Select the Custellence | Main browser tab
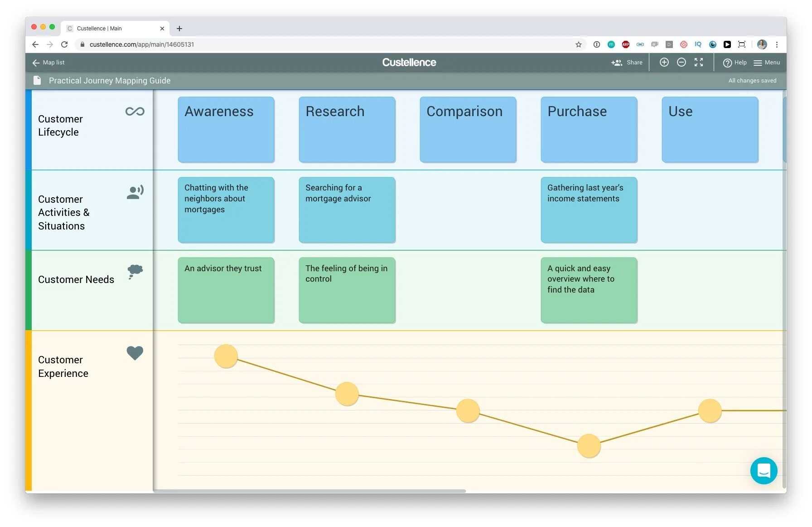Screen dimensions: 812x527 [x=116, y=28]
